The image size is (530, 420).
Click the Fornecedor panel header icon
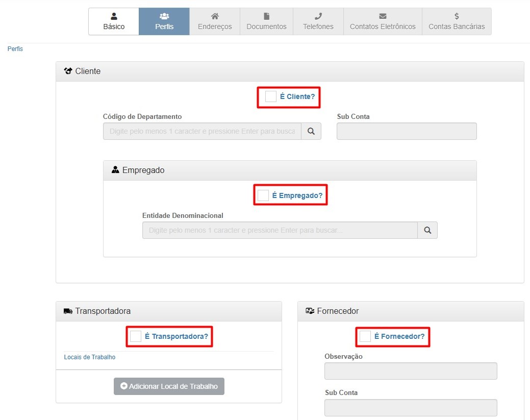pyautogui.click(x=310, y=311)
